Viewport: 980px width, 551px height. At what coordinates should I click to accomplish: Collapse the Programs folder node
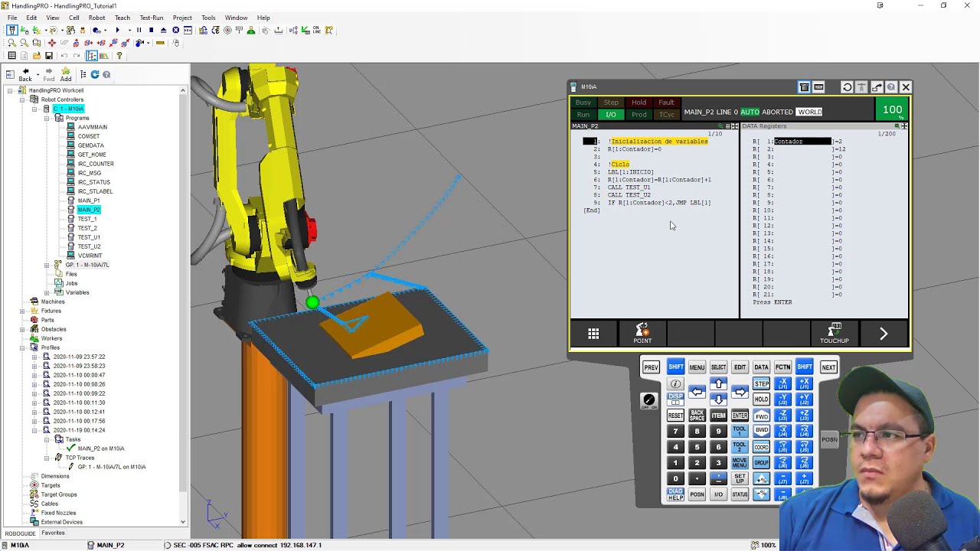click(x=47, y=118)
